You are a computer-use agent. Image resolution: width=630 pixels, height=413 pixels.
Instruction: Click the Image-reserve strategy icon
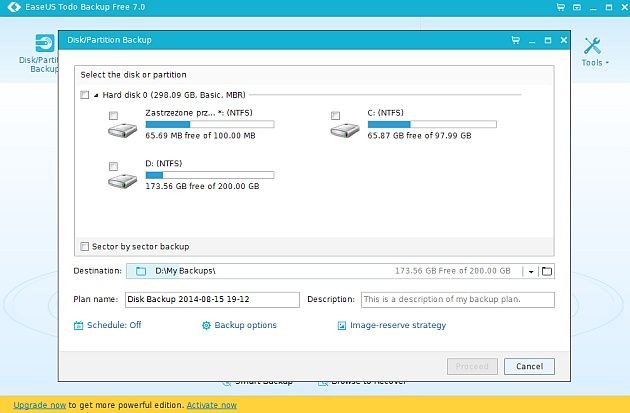[342, 325]
